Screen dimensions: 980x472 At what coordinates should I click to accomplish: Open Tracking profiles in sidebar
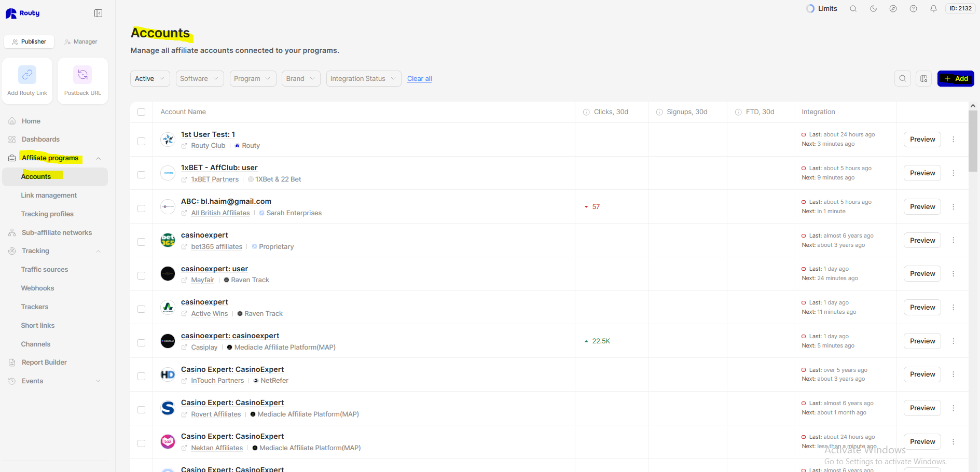(47, 214)
